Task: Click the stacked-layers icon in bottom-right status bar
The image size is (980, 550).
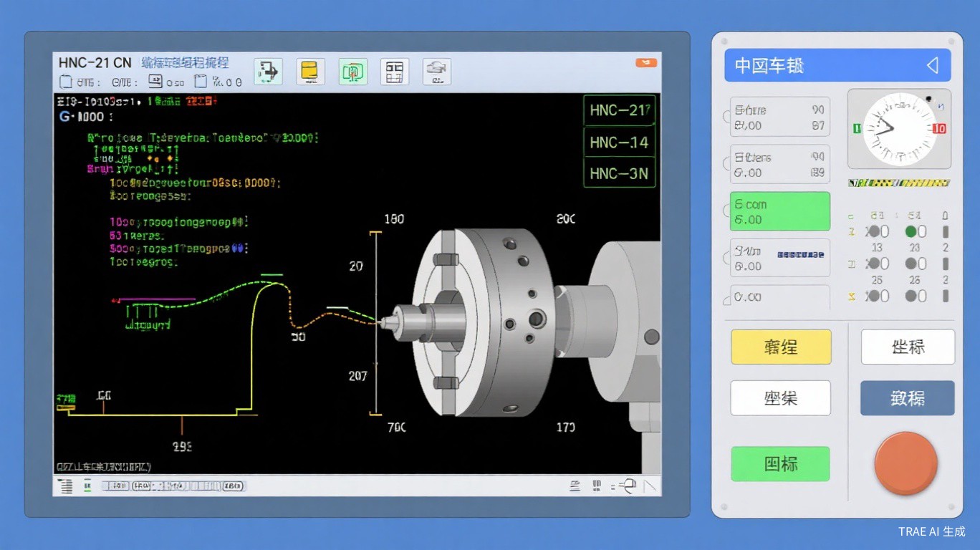Action: point(575,486)
